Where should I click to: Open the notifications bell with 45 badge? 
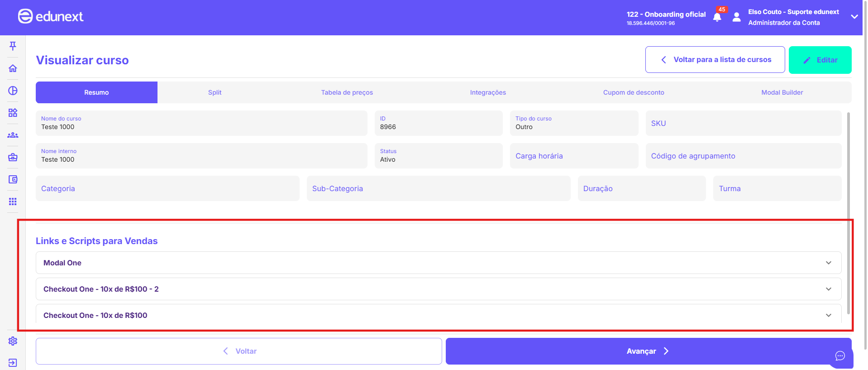[717, 17]
